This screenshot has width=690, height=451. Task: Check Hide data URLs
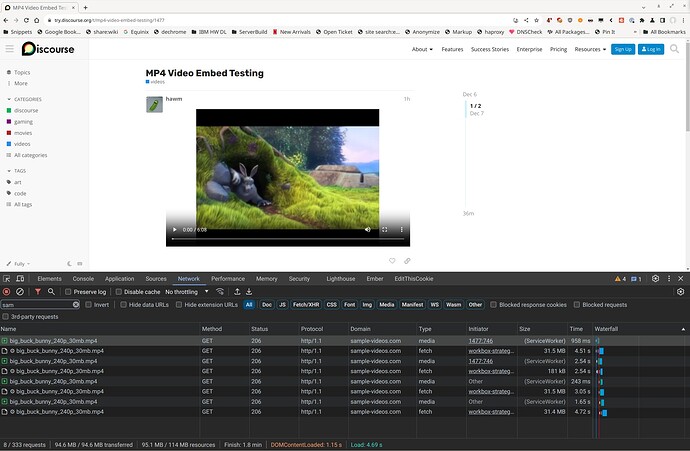click(x=124, y=304)
